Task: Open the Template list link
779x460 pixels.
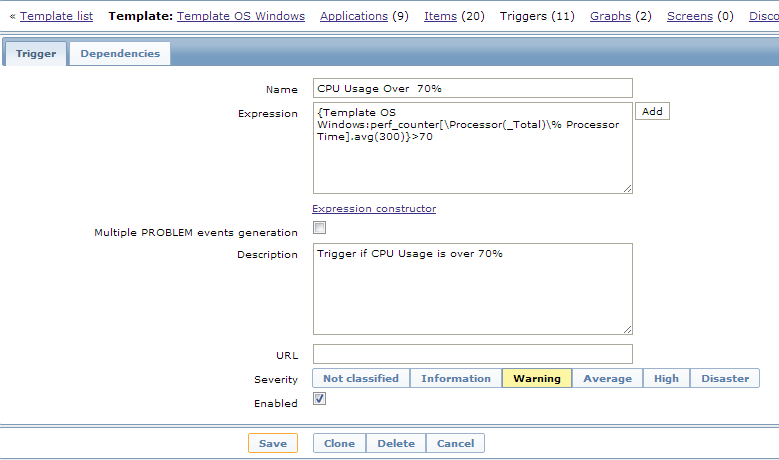Action: point(56,16)
